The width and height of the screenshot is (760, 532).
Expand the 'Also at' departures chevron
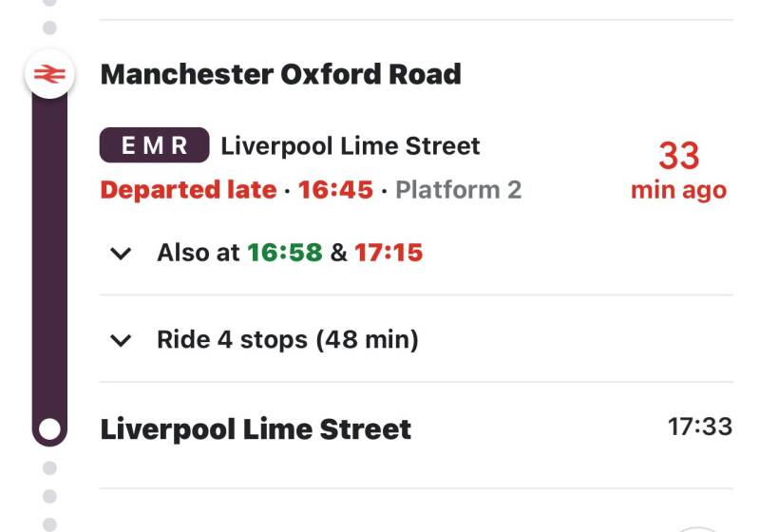[121, 254]
